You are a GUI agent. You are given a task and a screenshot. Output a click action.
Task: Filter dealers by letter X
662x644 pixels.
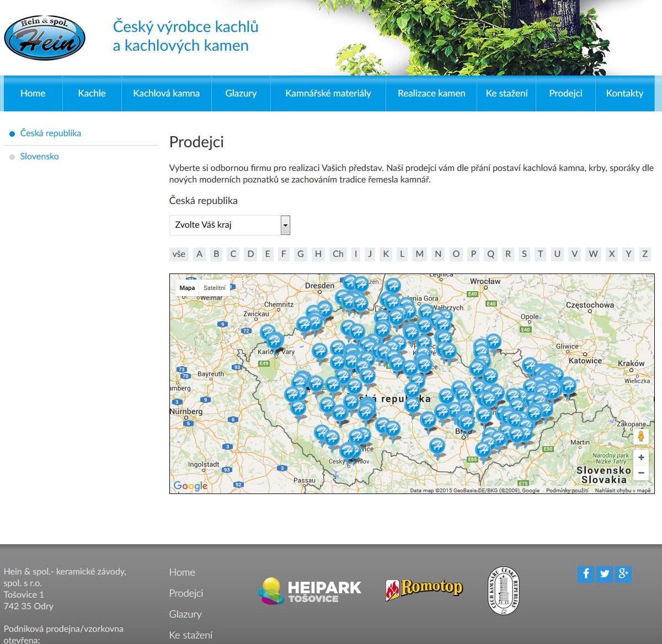coord(611,254)
